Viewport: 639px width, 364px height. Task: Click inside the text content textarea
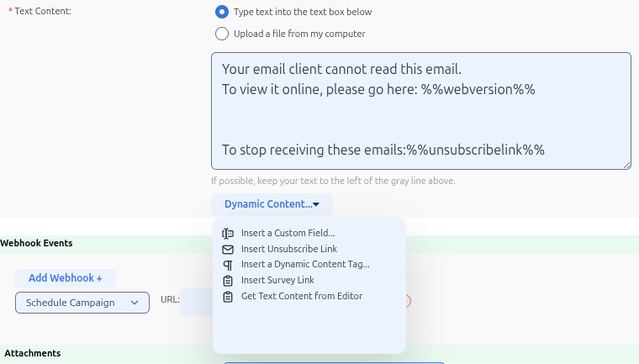pyautogui.click(x=421, y=111)
